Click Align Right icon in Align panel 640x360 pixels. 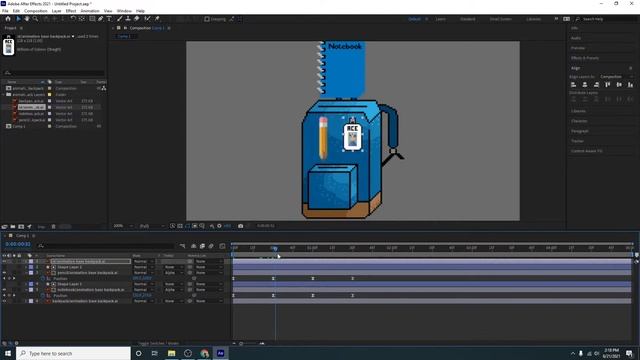pos(596,84)
